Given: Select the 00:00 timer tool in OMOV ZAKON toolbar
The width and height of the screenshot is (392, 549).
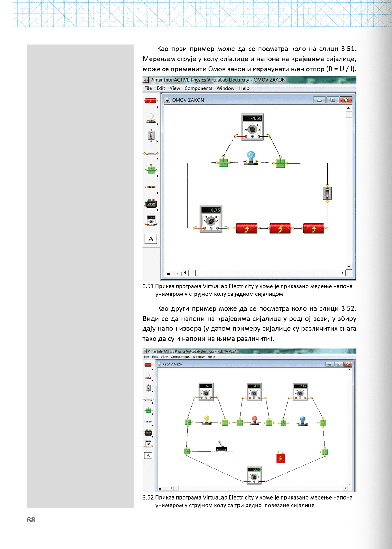Looking at the screenshot, I should [x=151, y=204].
